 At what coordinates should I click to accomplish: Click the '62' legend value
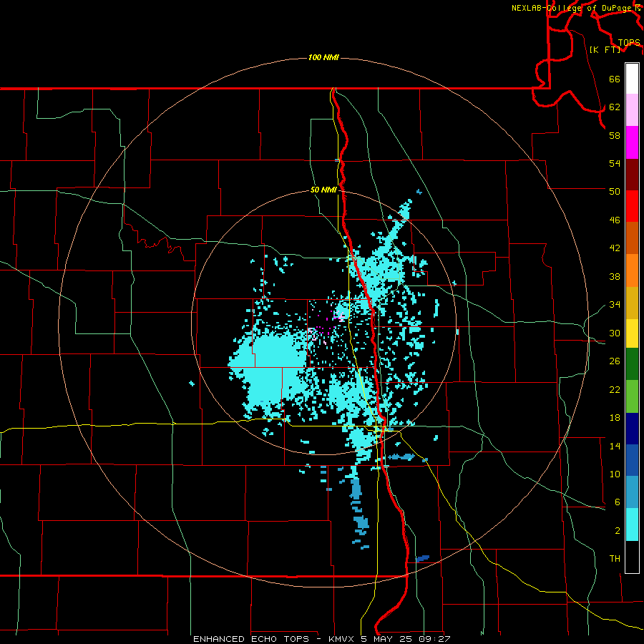click(x=615, y=107)
